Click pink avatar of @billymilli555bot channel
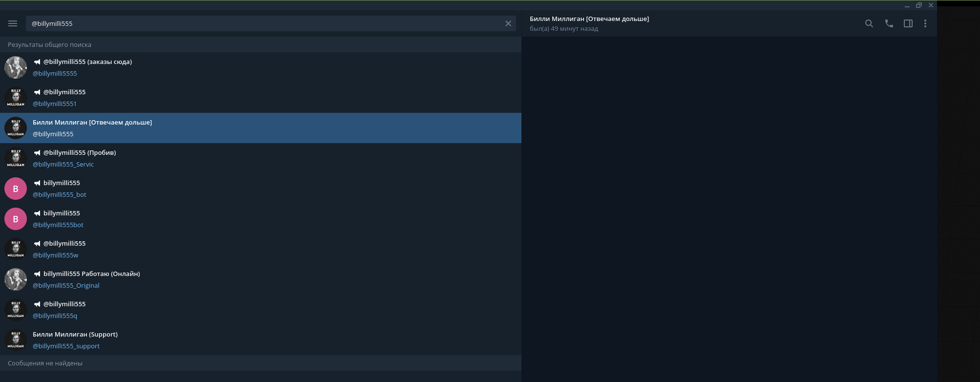The height and width of the screenshot is (382, 980). tap(16, 219)
